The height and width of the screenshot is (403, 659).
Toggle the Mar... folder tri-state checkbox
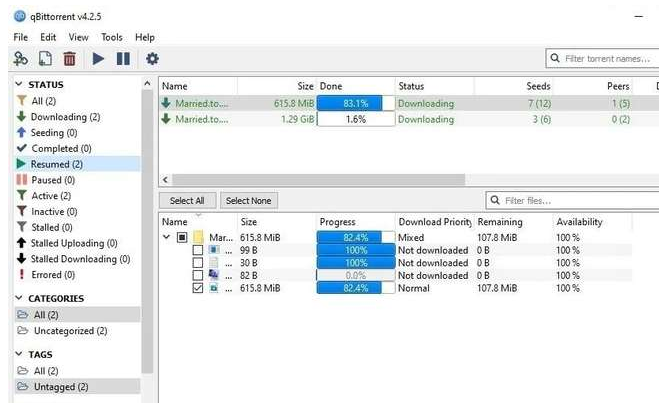(182, 237)
